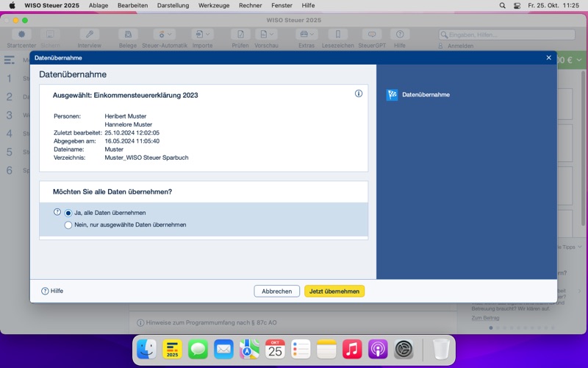Click the Hilfe toolbar icon
The image size is (588, 368).
coord(400,35)
